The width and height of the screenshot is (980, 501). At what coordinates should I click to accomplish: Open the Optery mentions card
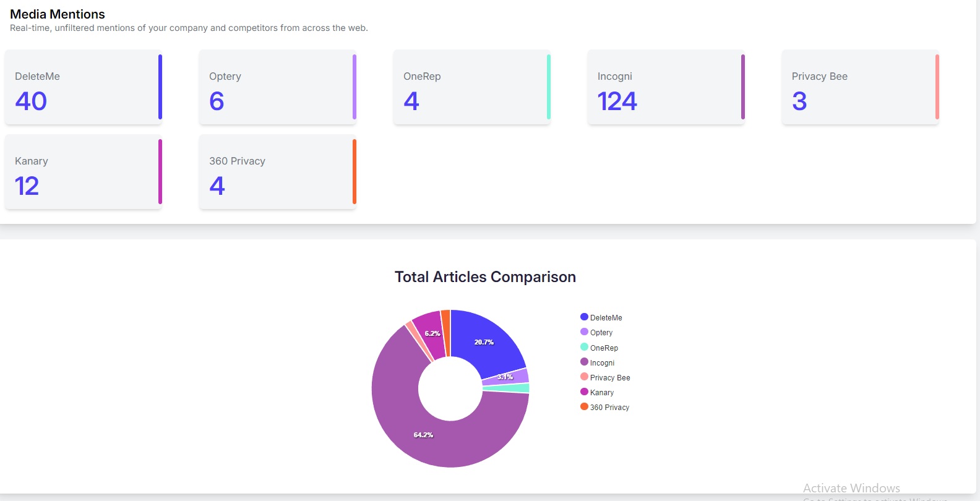pos(278,87)
